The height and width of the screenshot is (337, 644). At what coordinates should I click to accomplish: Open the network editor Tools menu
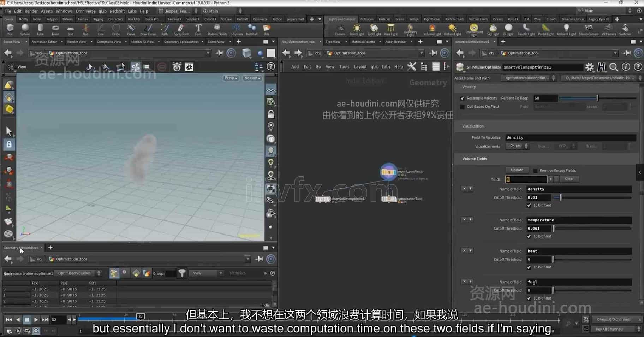(344, 67)
